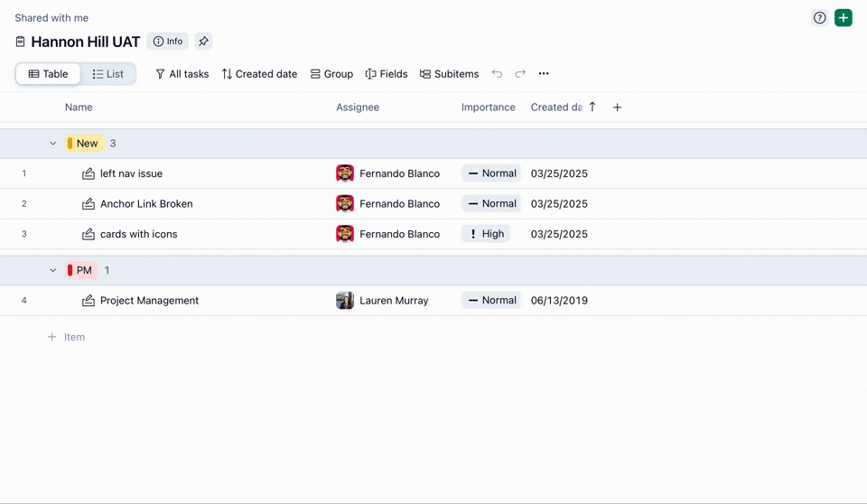Click the Importance column header
The image size is (867, 504).
489,107
